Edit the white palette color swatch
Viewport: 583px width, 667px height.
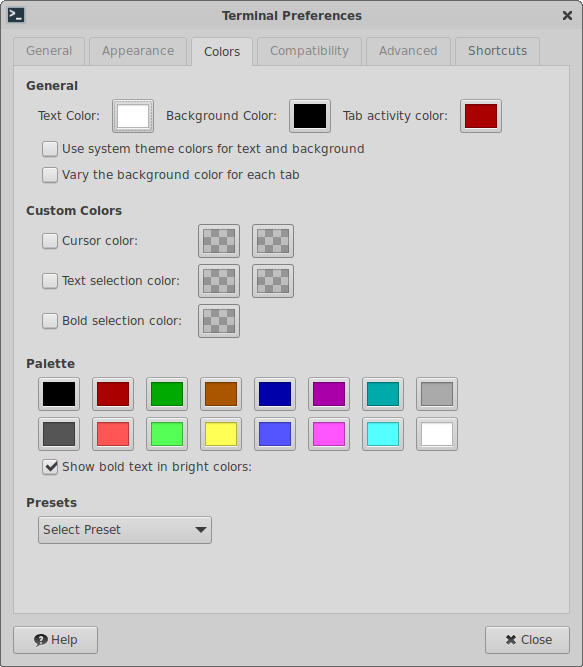pos(437,434)
